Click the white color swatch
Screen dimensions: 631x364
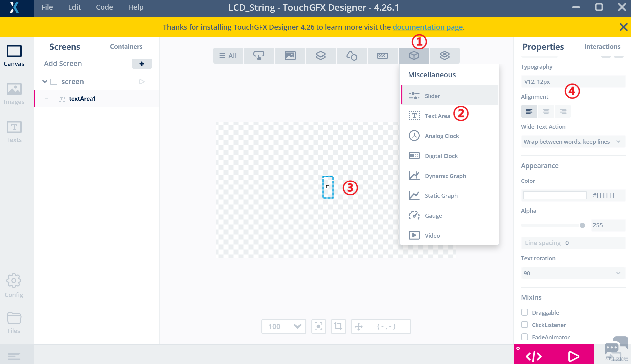[x=555, y=195]
